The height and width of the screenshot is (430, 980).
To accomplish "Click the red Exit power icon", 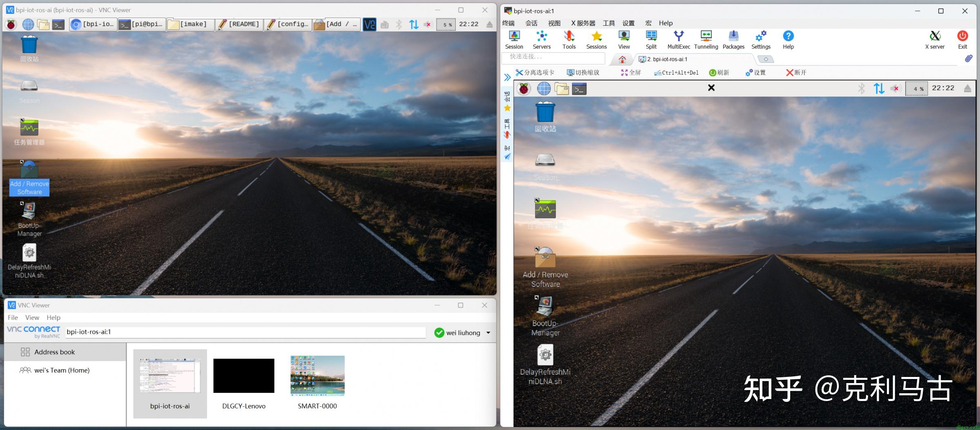I will pos(962,40).
